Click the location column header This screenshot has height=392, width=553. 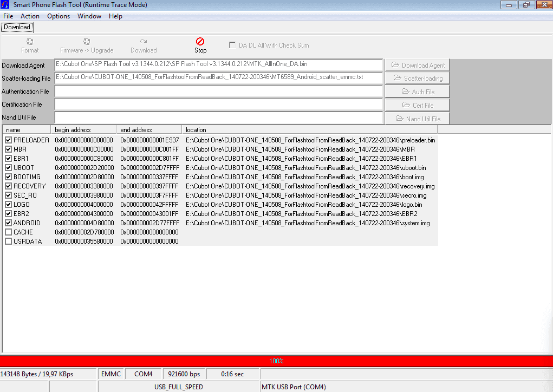pos(310,130)
